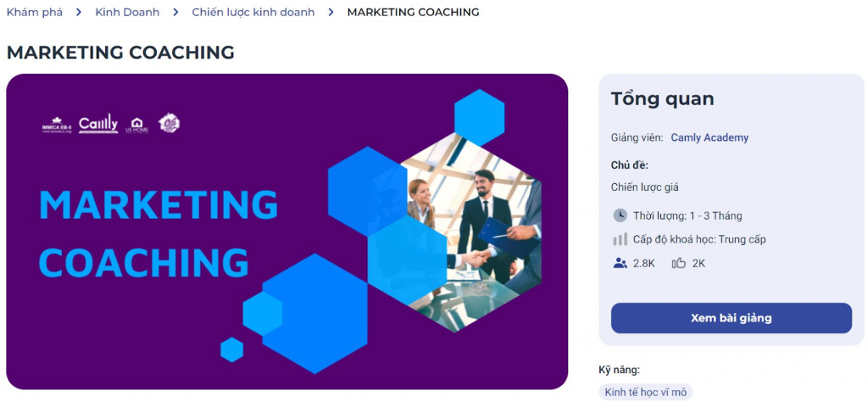Open the Camly Academy instructor link
The width and height of the screenshot is (868, 402).
709,137
